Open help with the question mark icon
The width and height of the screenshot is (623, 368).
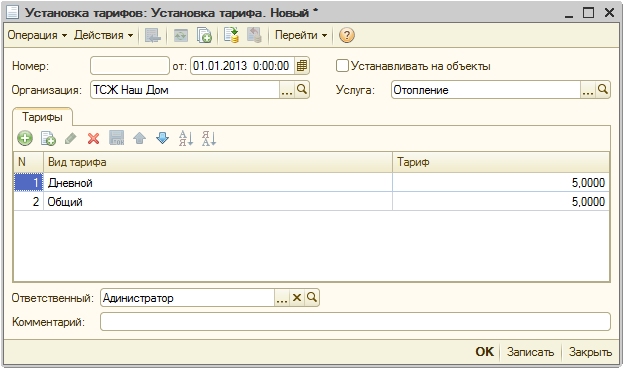point(346,35)
